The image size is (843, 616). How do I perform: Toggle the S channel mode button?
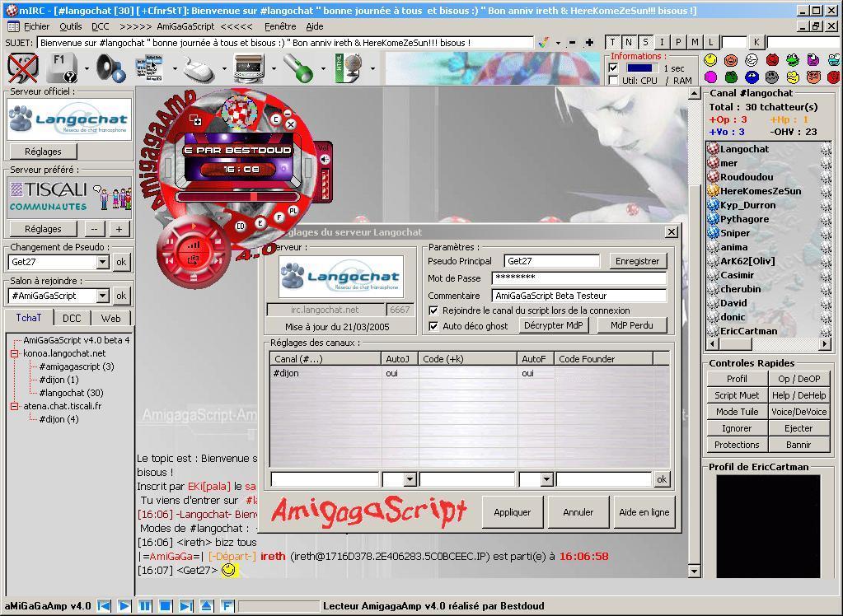645,42
